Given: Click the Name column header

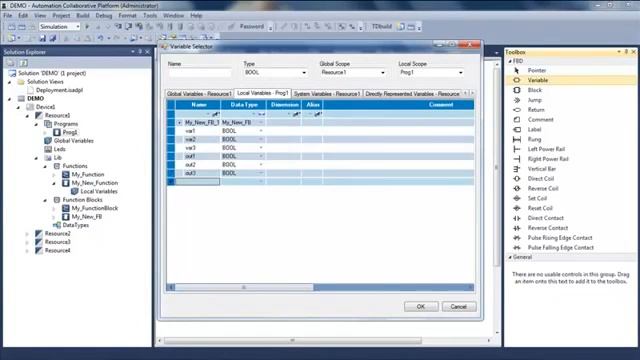Looking at the screenshot, I should pos(198,105).
